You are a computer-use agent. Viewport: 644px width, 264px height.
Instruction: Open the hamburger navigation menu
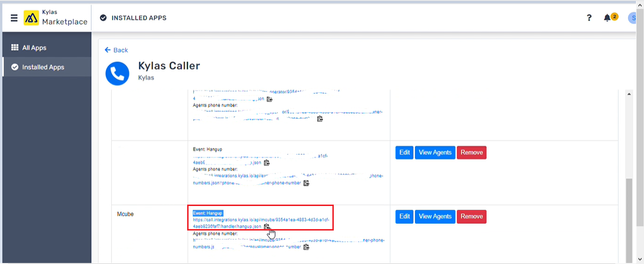14,18
